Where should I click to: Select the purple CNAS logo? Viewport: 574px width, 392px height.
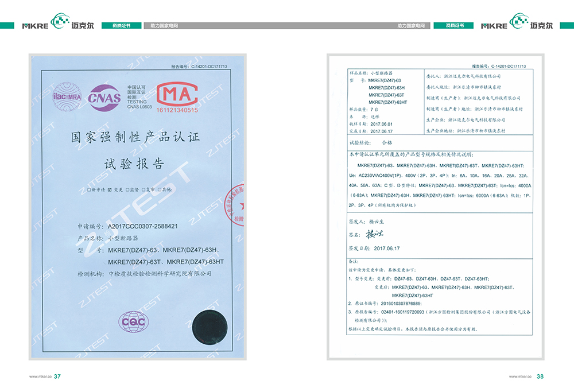[104, 98]
